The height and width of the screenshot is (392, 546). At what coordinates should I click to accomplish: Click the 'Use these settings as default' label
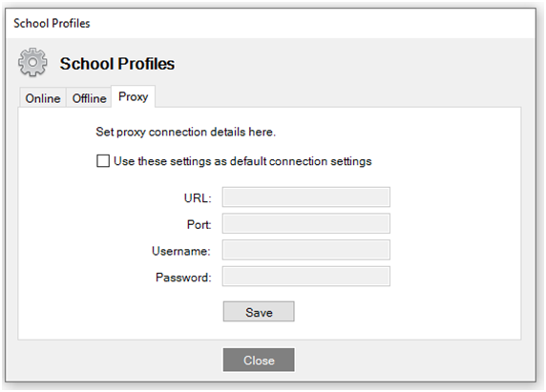[242, 161]
